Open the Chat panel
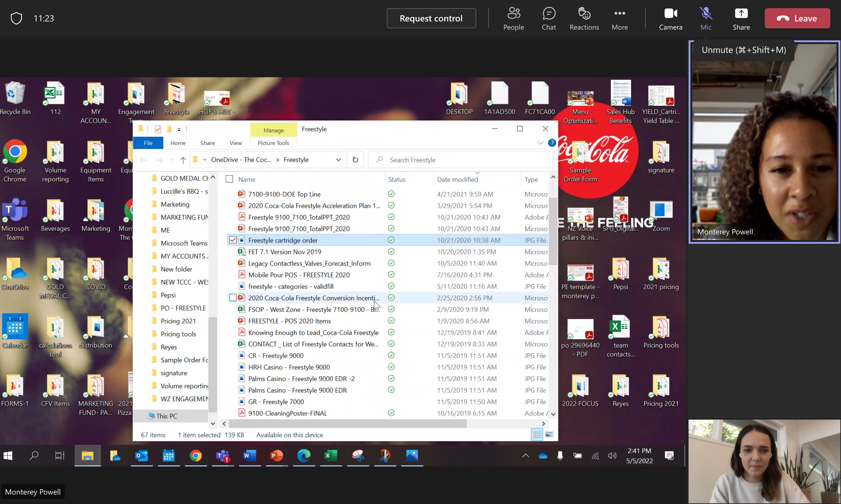The image size is (841, 504). click(549, 18)
